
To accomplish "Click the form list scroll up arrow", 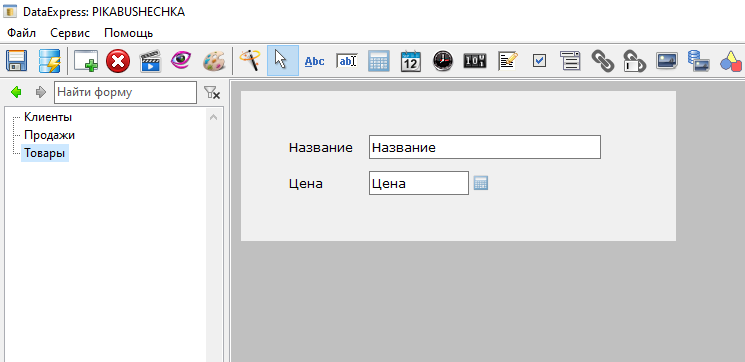I will pyautogui.click(x=213, y=117).
